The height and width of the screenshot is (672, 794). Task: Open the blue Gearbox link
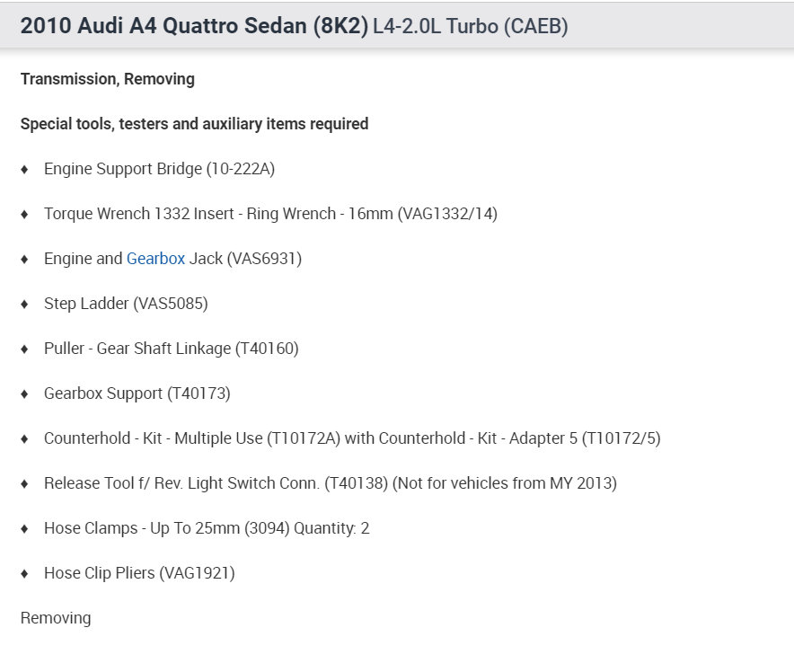tap(155, 259)
